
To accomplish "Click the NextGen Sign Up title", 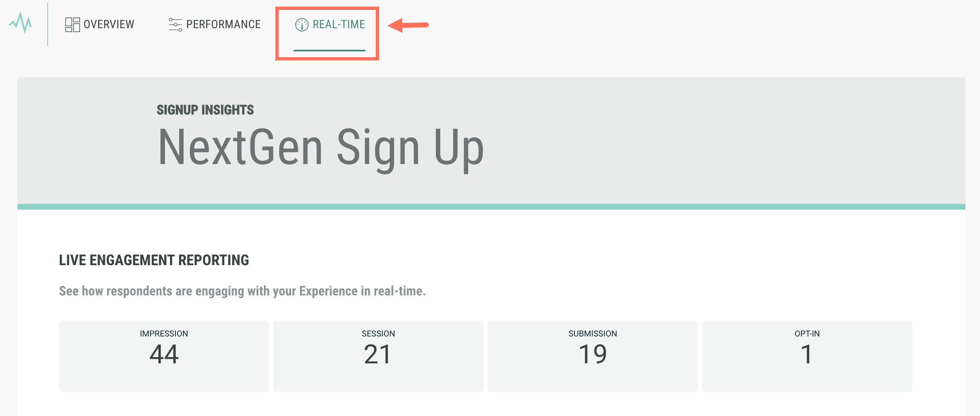I will click(321, 148).
